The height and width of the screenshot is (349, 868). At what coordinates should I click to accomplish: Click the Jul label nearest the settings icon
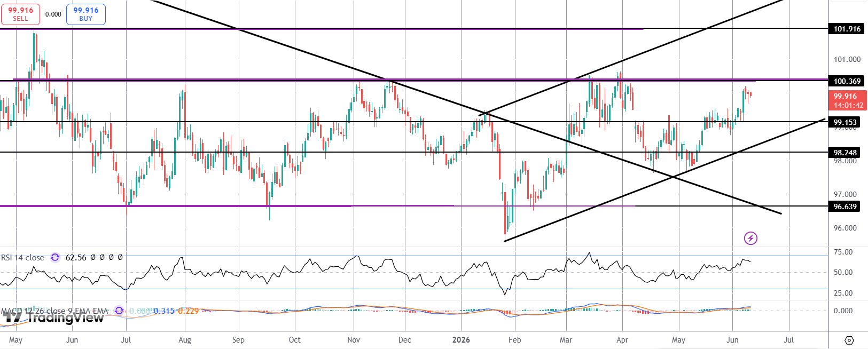point(789,340)
